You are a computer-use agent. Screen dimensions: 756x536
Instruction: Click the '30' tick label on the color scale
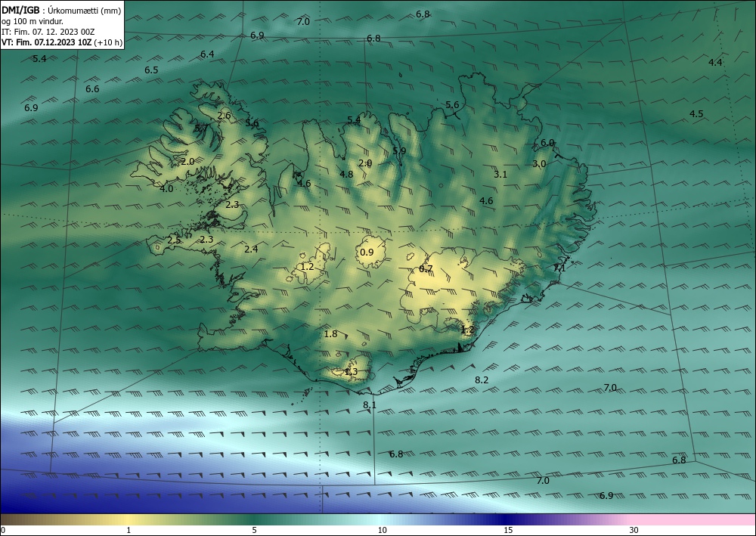click(634, 531)
